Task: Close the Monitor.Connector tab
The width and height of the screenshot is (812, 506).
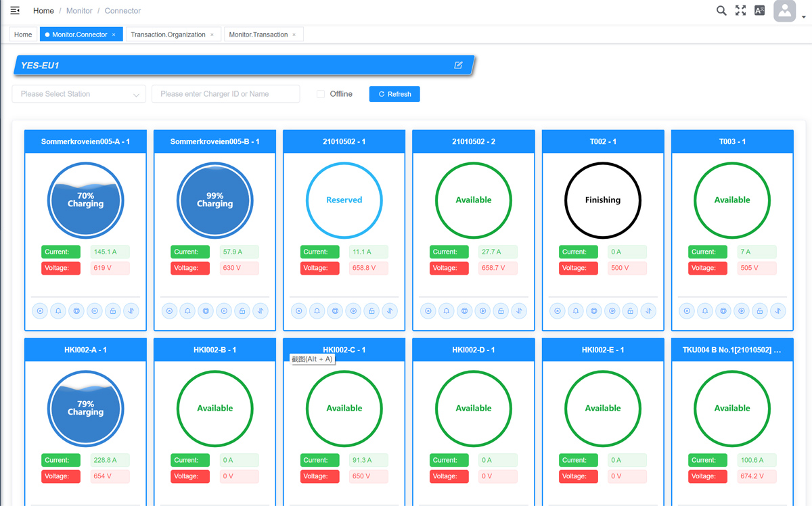Action: (114, 34)
